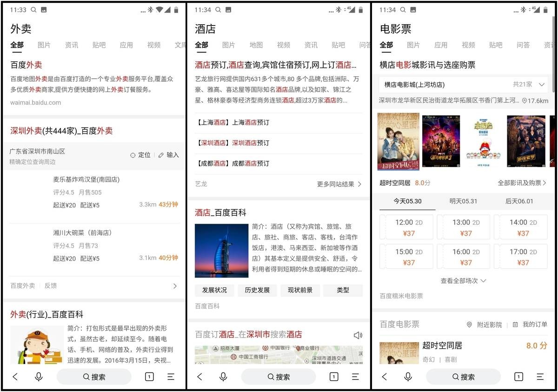The image size is (558, 392).
Task: Switch to 应用 tab in 电影票 screen
Action: (441, 45)
